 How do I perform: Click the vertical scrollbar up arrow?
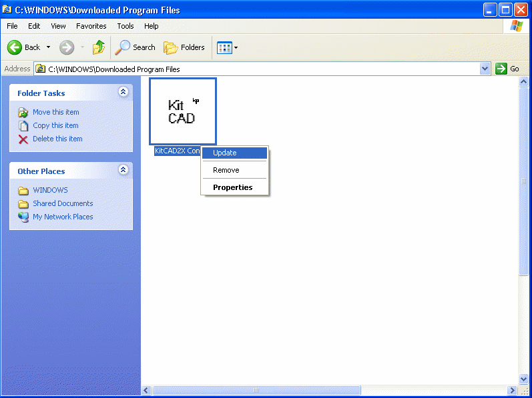523,81
